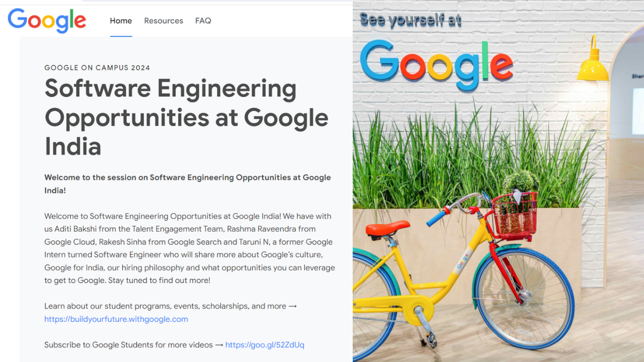Screen dimensions: 644x362
Task: Open the FAQ tab
Action: click(x=203, y=21)
